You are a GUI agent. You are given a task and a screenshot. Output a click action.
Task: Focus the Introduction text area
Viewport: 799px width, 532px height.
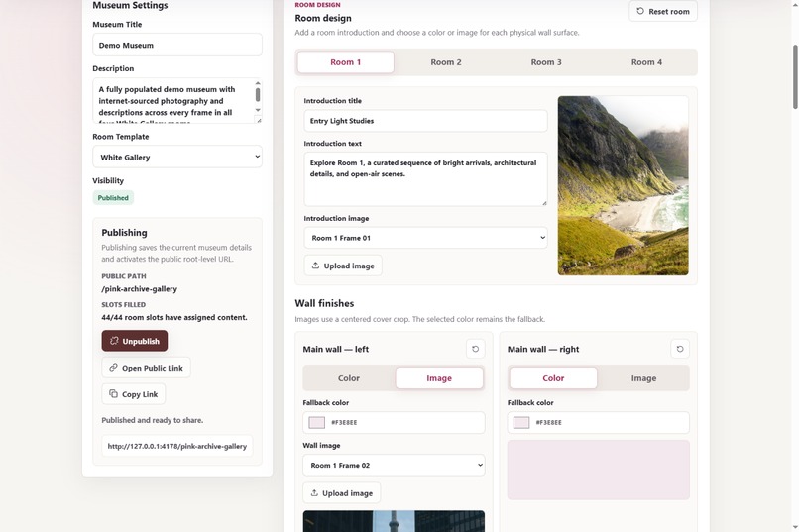(x=425, y=179)
